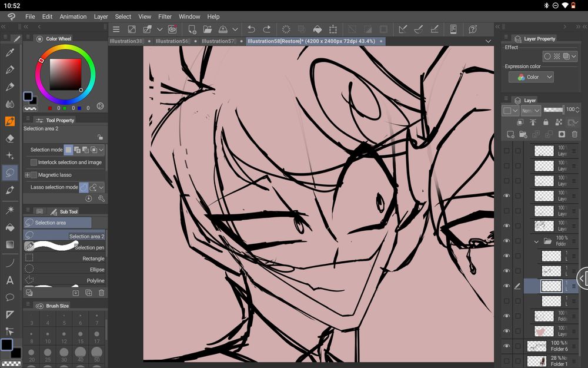This screenshot has height=368, width=588.
Task: Toggle visibility of the currently selected layer
Action: click(x=507, y=286)
